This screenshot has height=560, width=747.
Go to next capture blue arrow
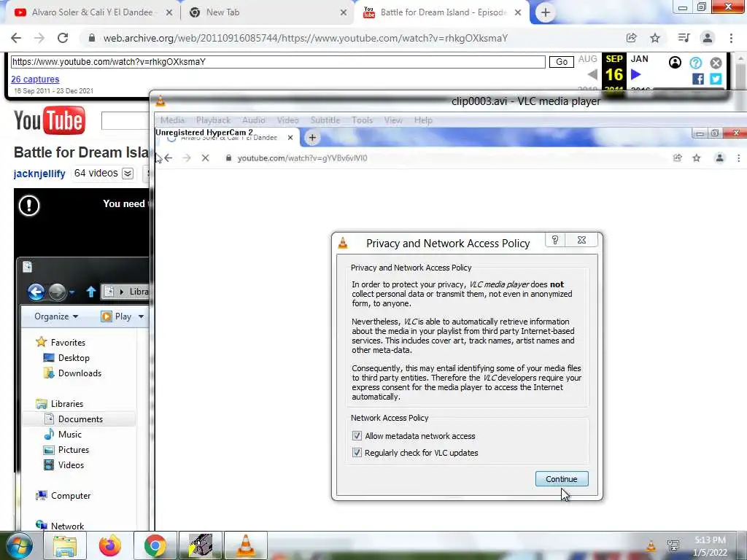pos(635,74)
